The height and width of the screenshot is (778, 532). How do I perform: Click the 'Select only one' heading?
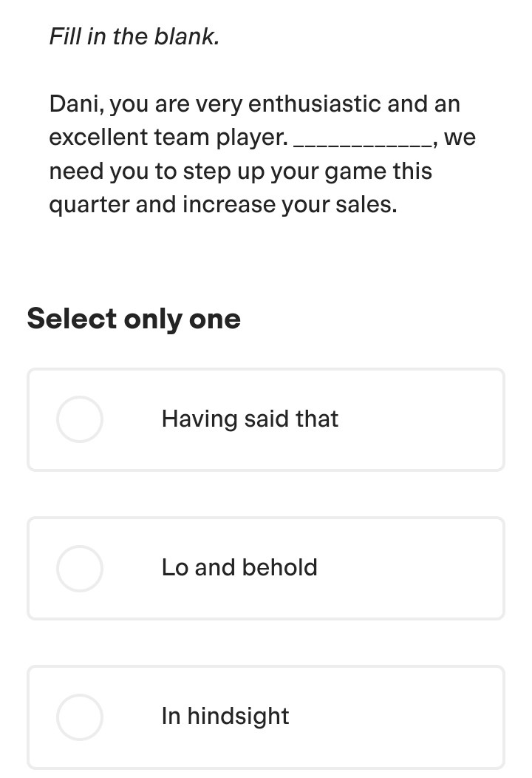pos(134,319)
